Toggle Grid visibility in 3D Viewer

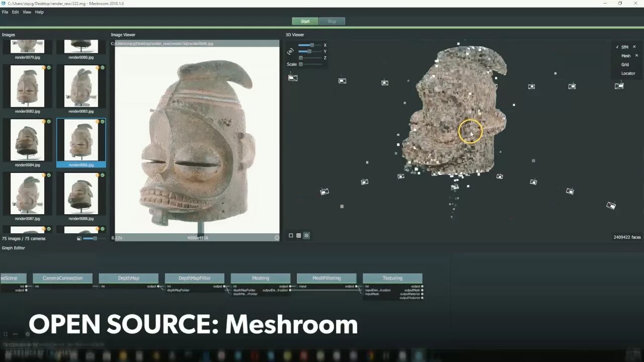pos(625,65)
